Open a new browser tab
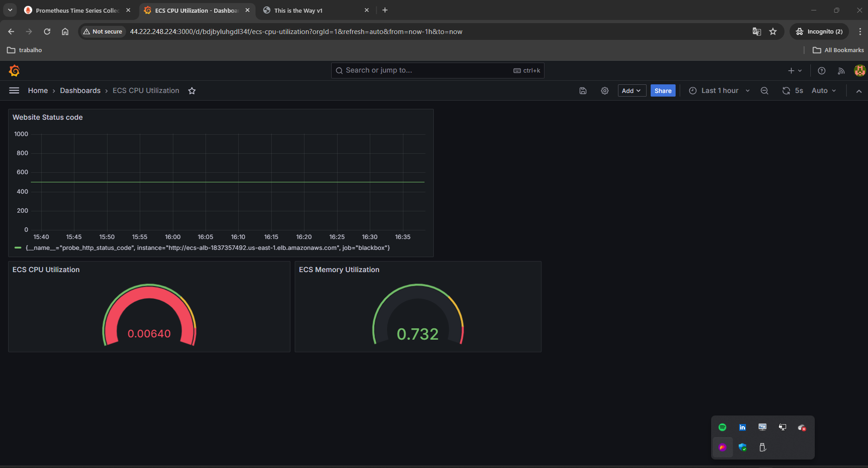Screen dimensions: 868x468 [x=385, y=10]
